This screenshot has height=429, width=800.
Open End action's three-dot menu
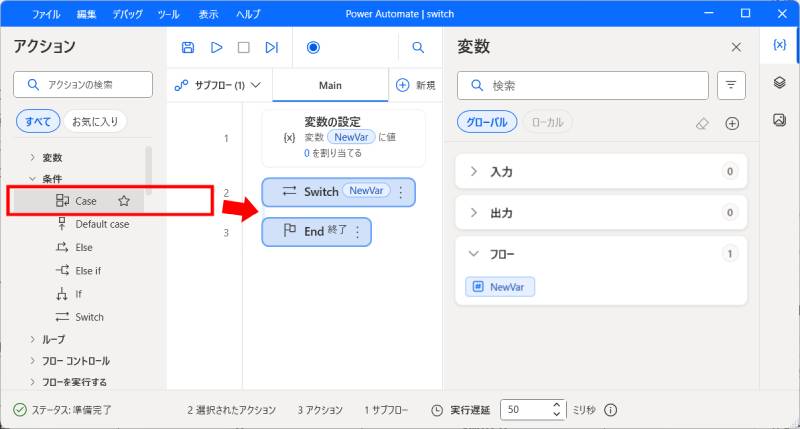pos(358,232)
